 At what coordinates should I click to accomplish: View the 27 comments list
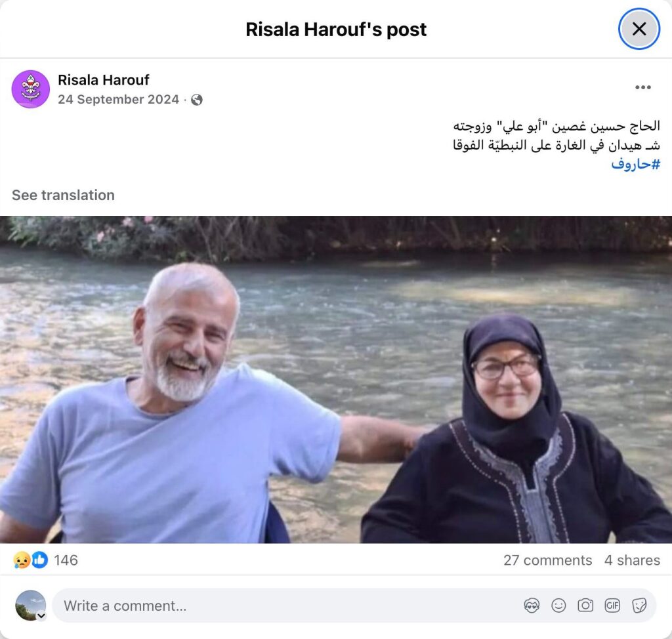coord(547,560)
